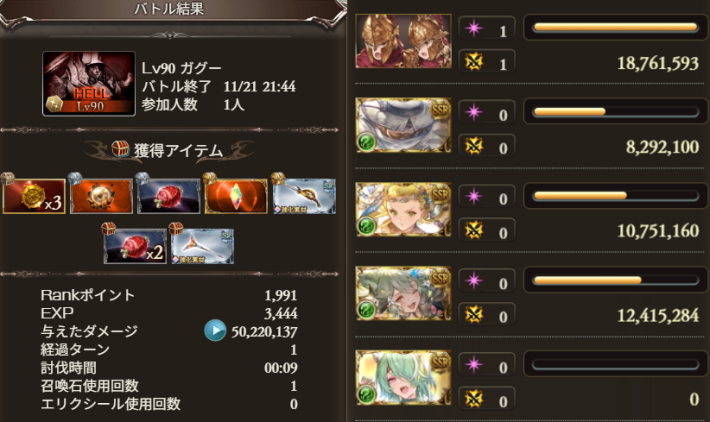The width and height of the screenshot is (710, 422).
Task: Open the golden armored main character portrait
Action: 403,41
